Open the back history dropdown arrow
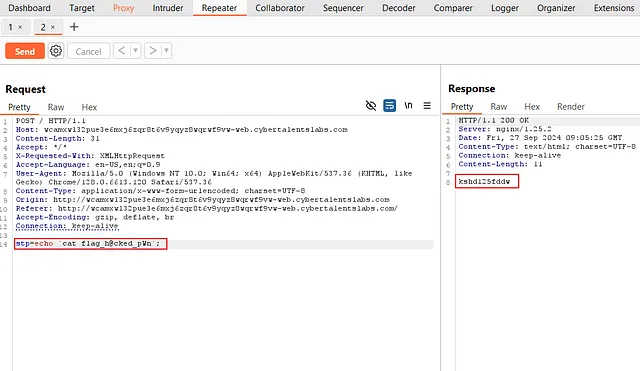The height and width of the screenshot is (371, 640). click(136, 51)
